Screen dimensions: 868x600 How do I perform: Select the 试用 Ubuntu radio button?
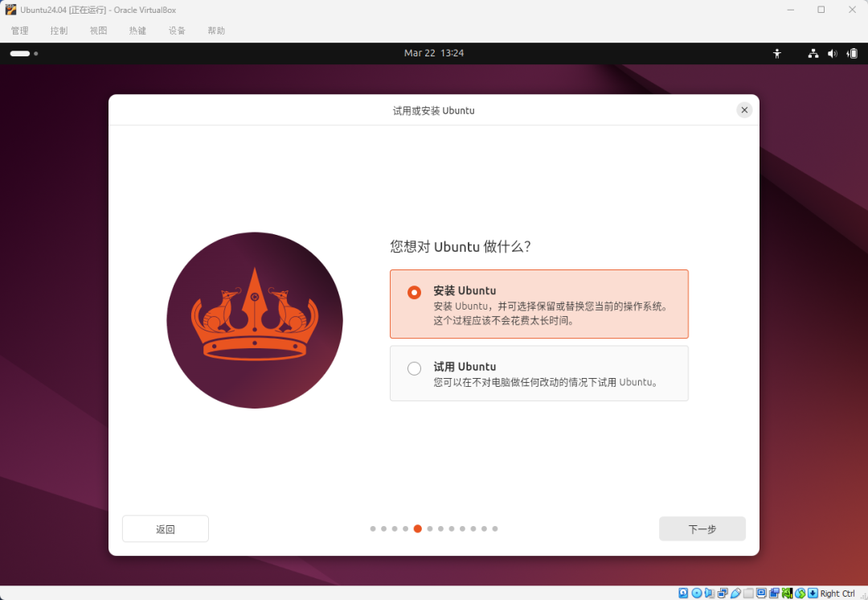(414, 368)
